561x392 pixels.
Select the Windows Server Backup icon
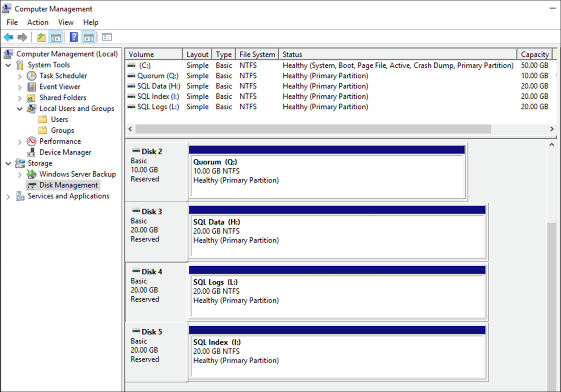[x=32, y=174]
